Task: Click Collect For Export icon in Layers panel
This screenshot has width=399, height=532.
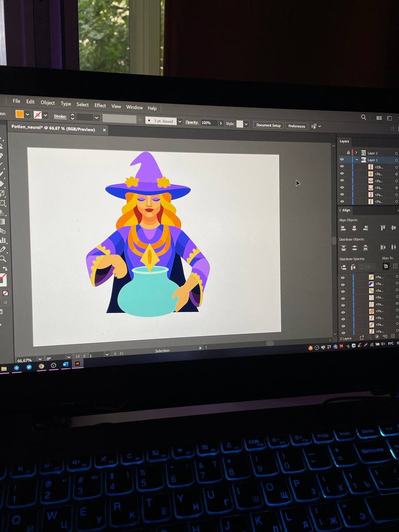Action: [362, 338]
